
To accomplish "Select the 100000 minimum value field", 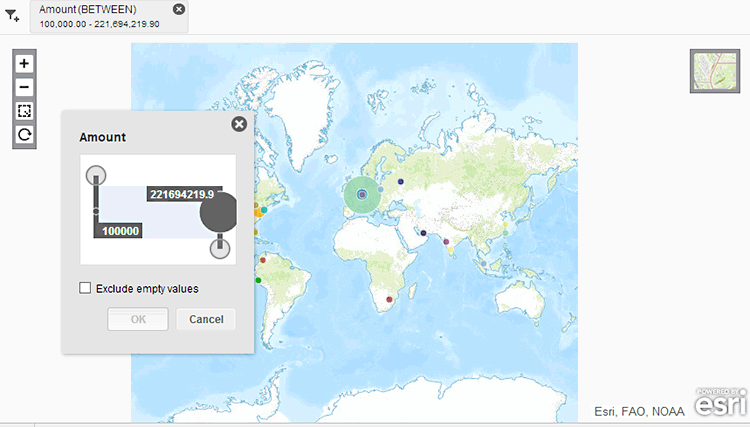I will (120, 230).
